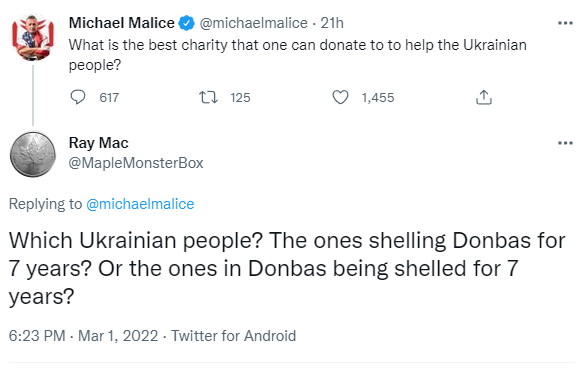584x377 pixels.
Task: Open the more options menu on Ray Mac's tweet
Action: click(565, 143)
